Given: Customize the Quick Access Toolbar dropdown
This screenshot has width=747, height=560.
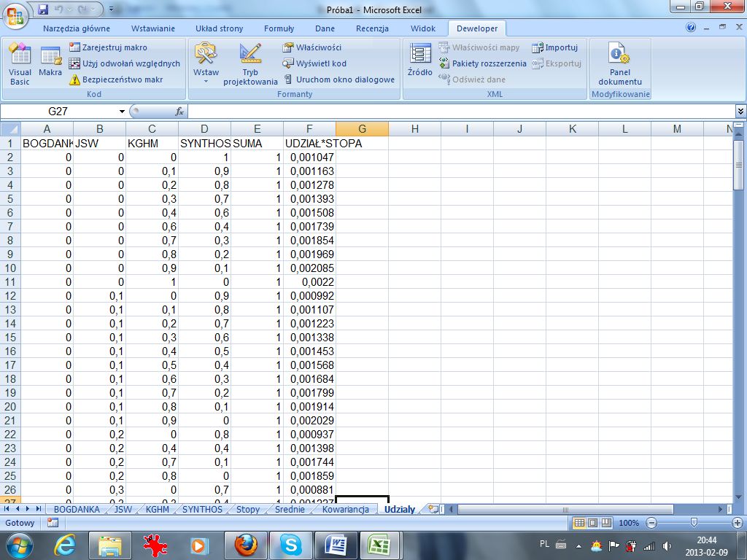Looking at the screenshot, I should pyautogui.click(x=111, y=9).
